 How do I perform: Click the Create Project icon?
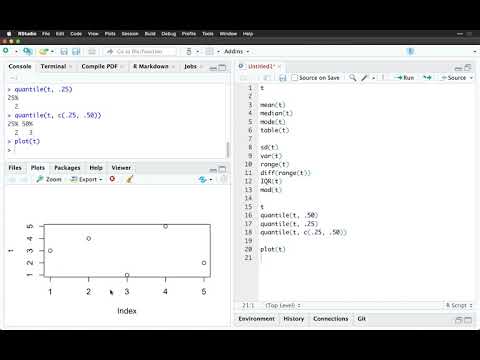(x=28, y=51)
